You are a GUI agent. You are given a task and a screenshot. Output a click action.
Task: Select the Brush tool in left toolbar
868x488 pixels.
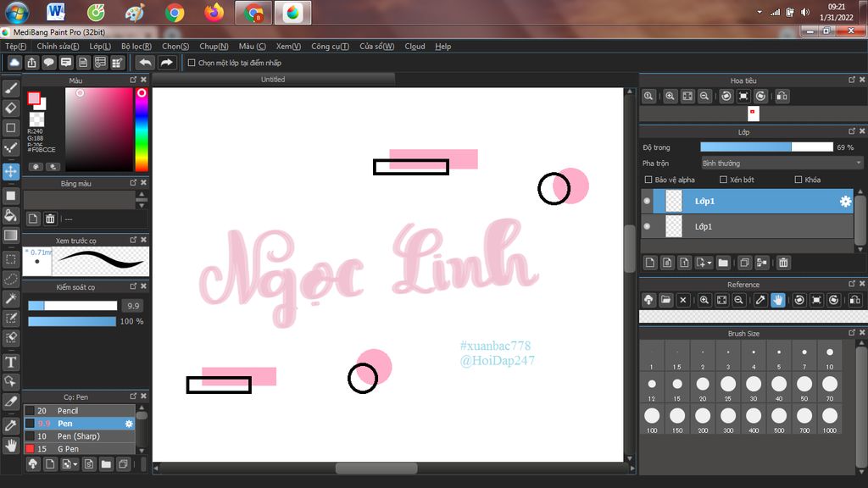(x=11, y=87)
